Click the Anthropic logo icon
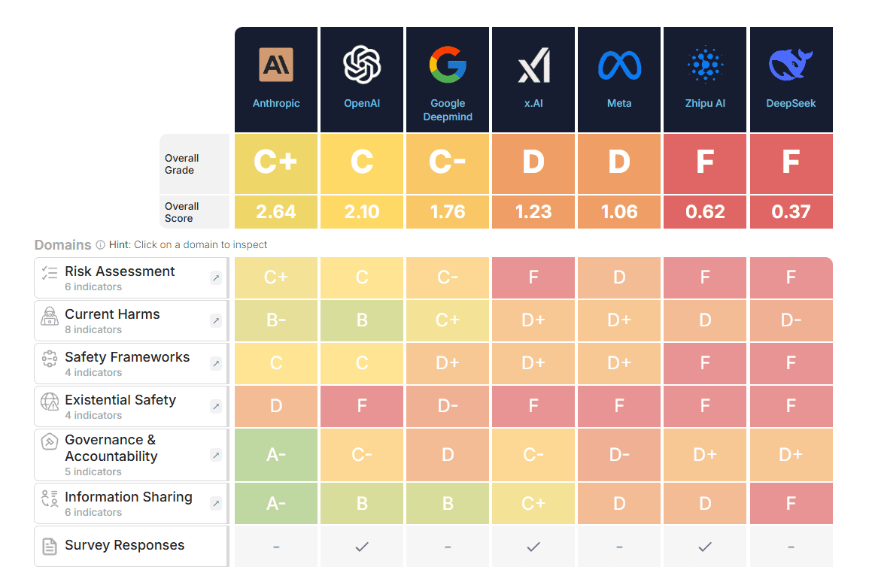 276,65
